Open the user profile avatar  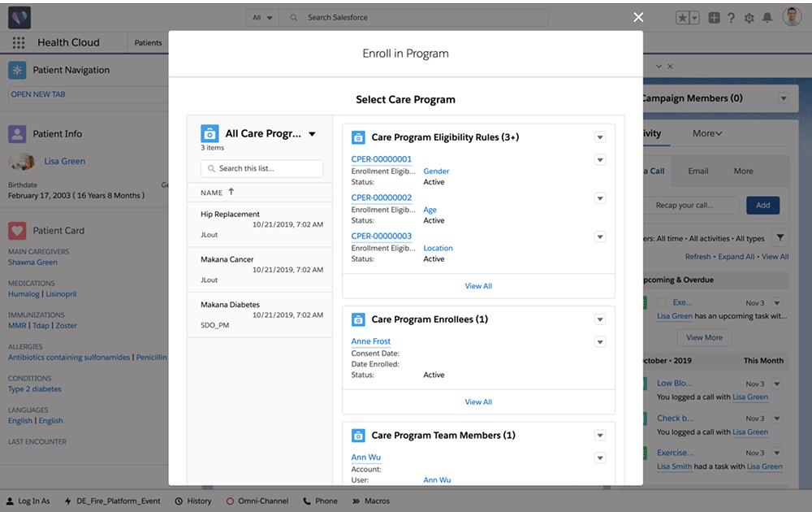coord(792,16)
